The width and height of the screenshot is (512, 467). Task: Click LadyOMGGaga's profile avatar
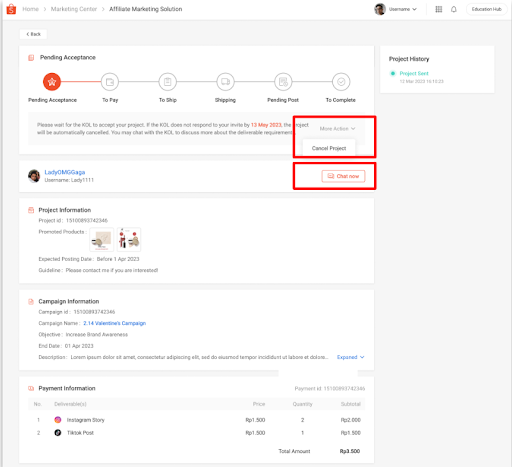point(34,176)
